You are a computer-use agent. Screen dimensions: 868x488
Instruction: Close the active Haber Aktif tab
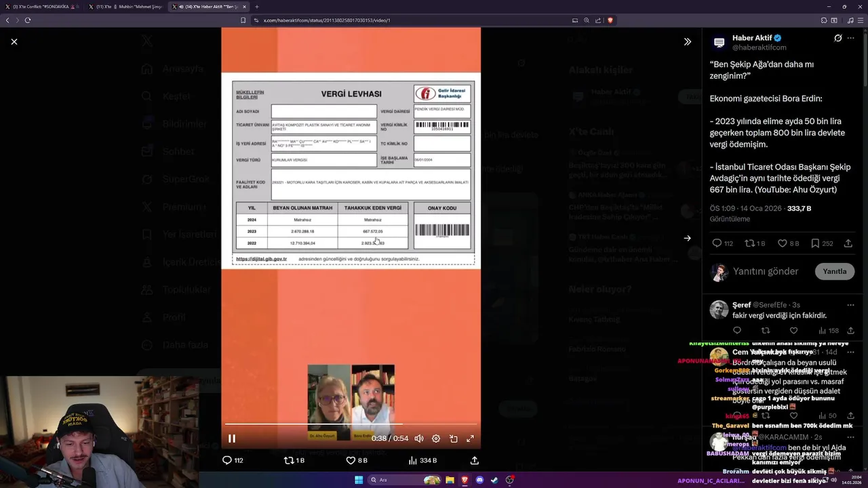[x=244, y=7]
